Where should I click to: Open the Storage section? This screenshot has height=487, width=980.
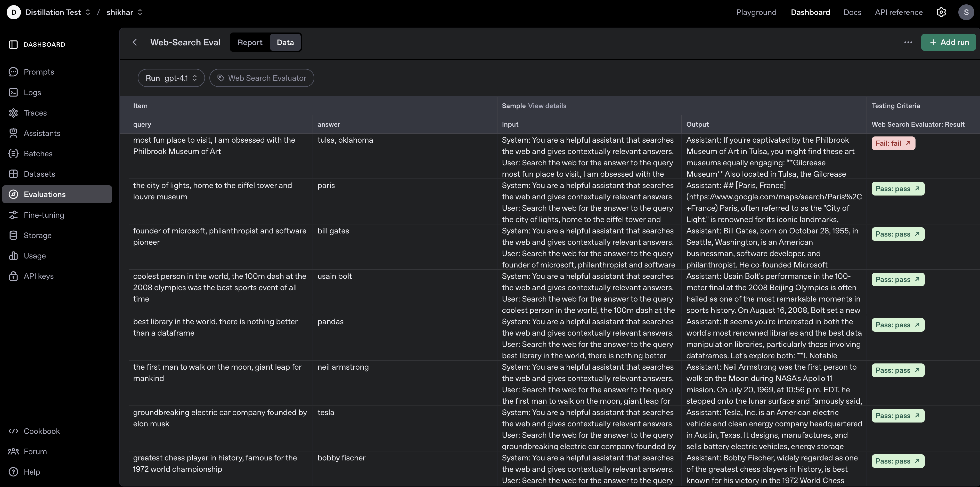(38, 235)
